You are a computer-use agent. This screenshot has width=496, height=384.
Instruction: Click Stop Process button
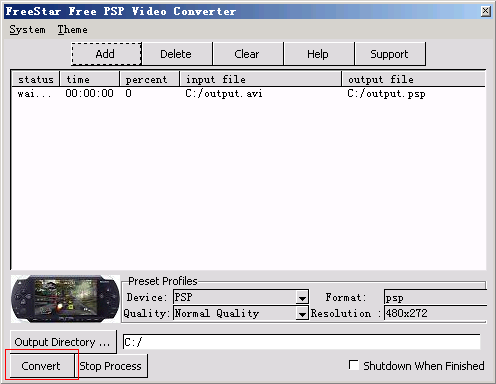pyautogui.click(x=111, y=366)
